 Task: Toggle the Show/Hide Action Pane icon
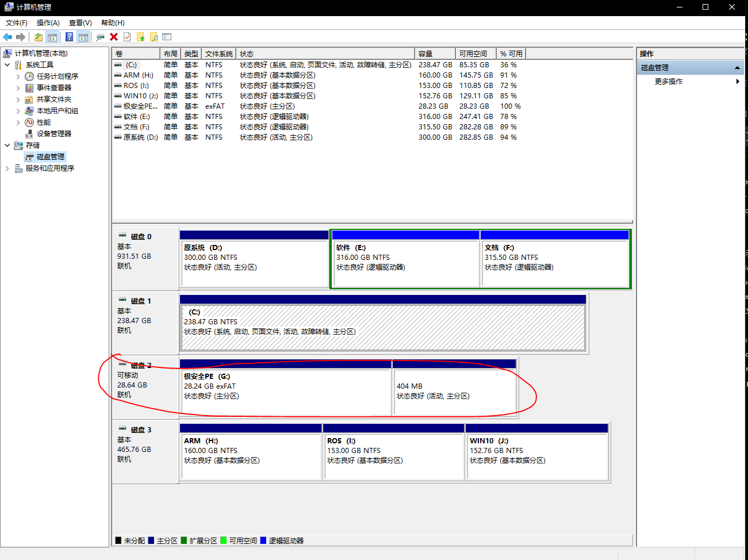tap(83, 37)
